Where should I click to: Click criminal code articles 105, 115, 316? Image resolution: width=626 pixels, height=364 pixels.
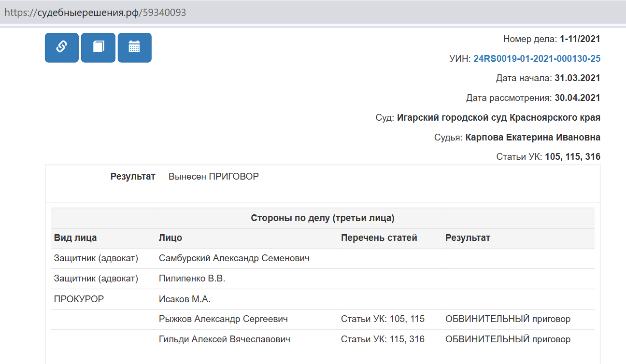coord(573,157)
